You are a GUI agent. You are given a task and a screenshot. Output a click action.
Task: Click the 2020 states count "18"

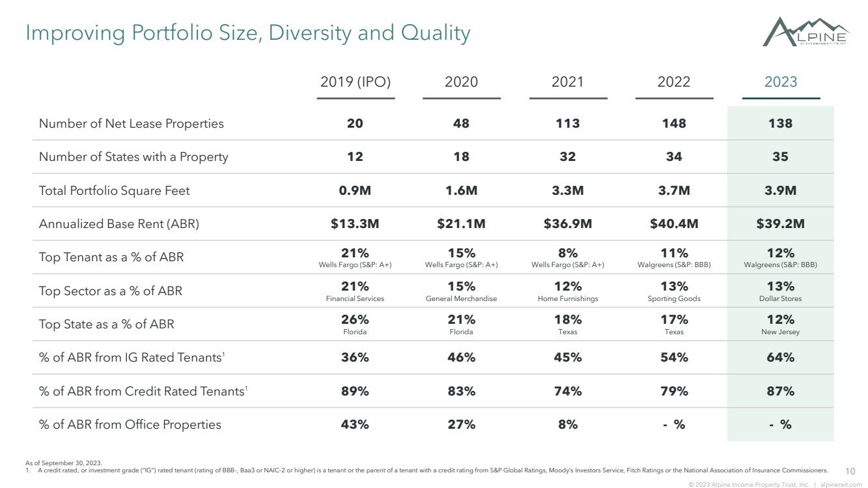point(461,157)
